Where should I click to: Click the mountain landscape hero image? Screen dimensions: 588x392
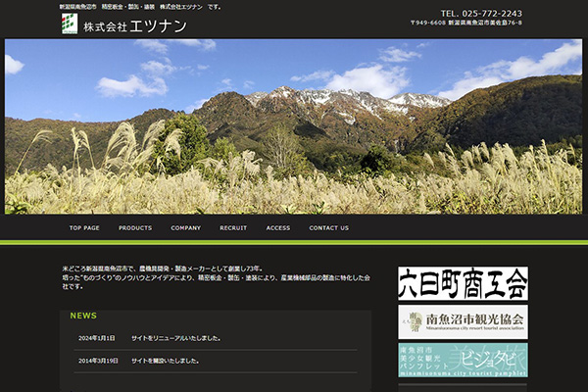[294, 125]
